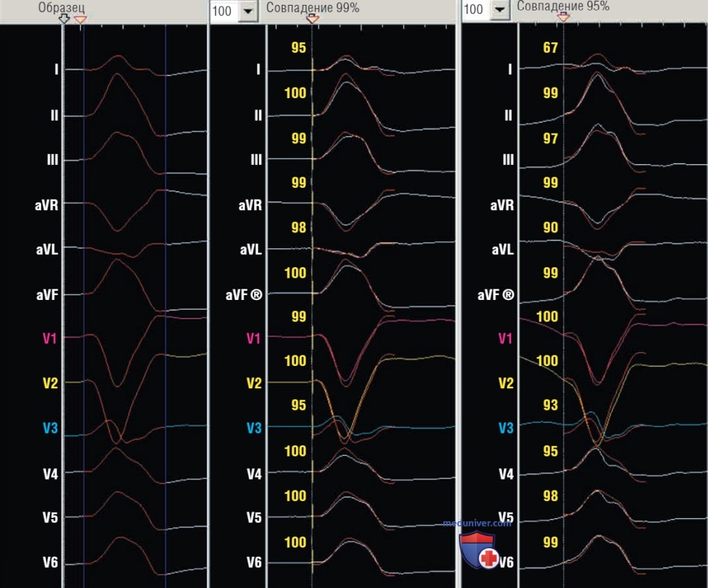Click the Совпадение 99% panel title

coord(313,8)
